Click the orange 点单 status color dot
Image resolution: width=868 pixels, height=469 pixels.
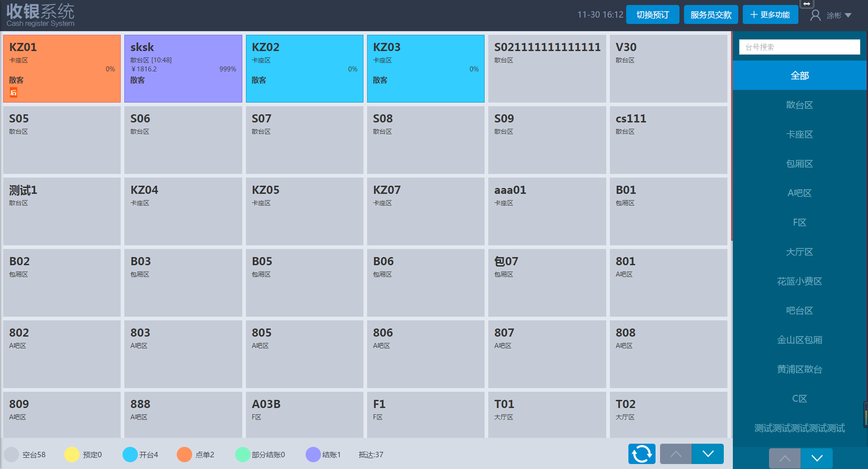[184, 455]
